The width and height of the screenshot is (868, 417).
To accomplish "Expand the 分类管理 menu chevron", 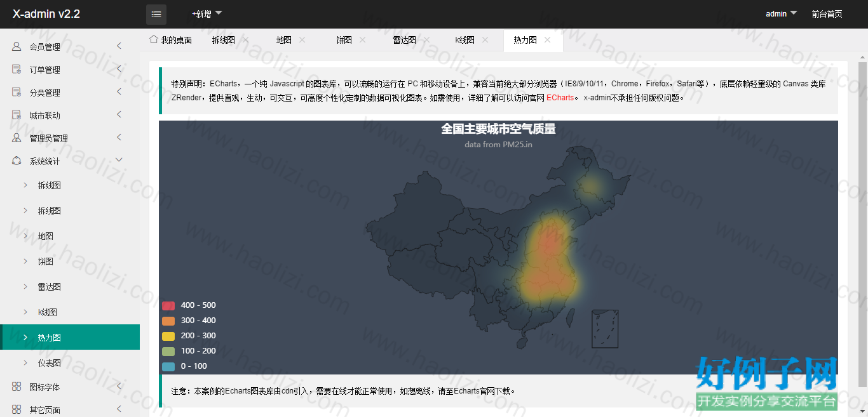I will point(119,91).
